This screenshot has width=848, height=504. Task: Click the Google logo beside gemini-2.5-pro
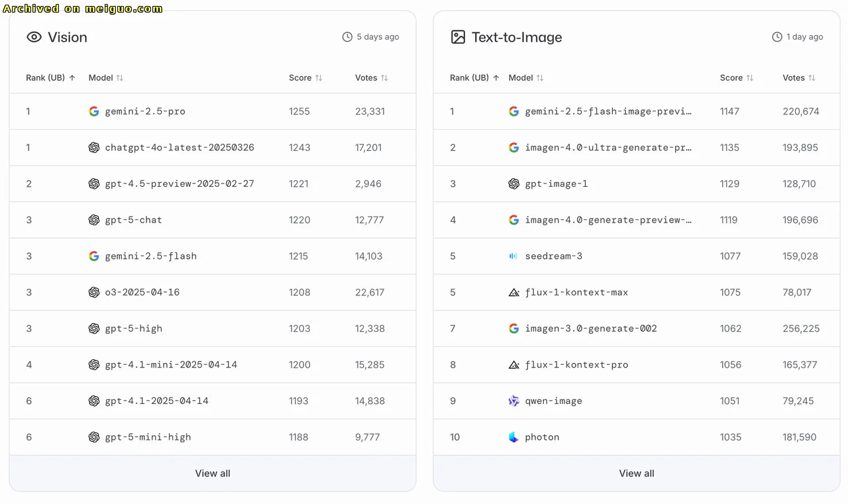94,111
